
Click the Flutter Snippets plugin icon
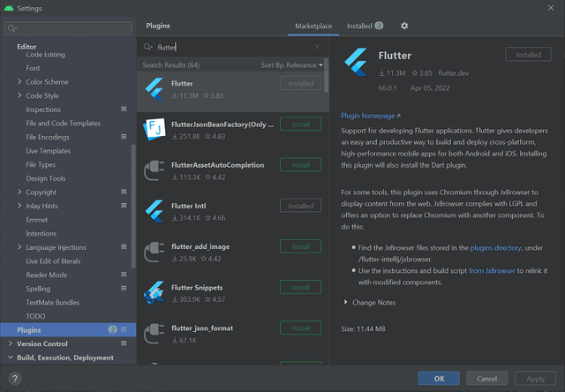pyautogui.click(x=154, y=292)
